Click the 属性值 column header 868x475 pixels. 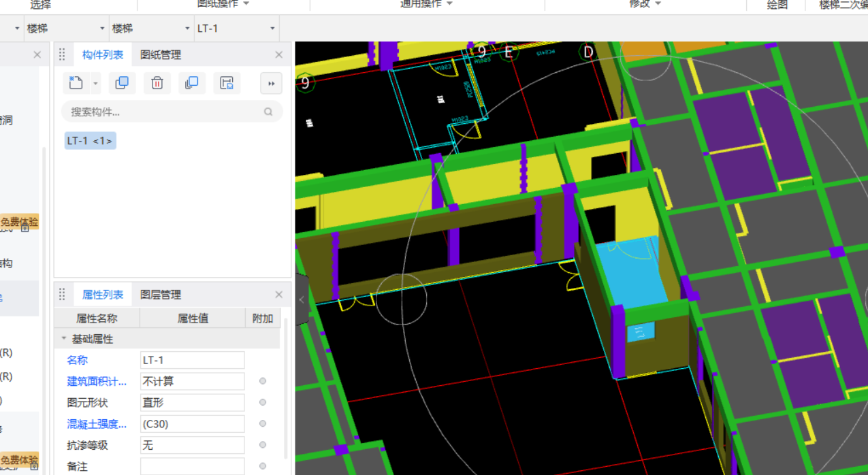coord(193,318)
